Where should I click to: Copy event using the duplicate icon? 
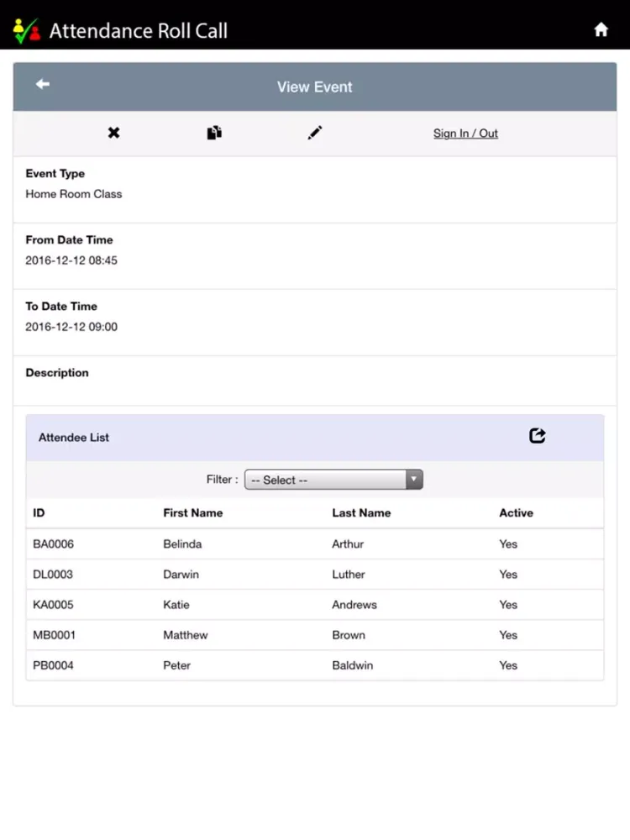pyautogui.click(x=214, y=133)
